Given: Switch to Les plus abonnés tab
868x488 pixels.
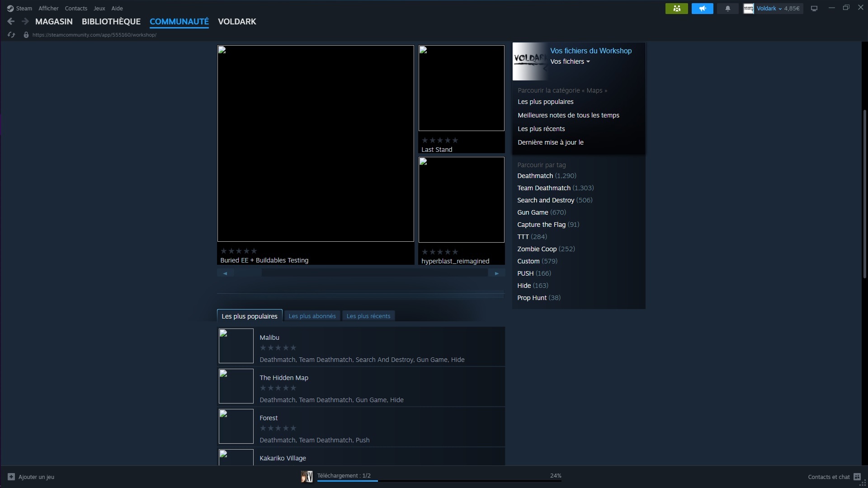Looking at the screenshot, I should [312, 316].
